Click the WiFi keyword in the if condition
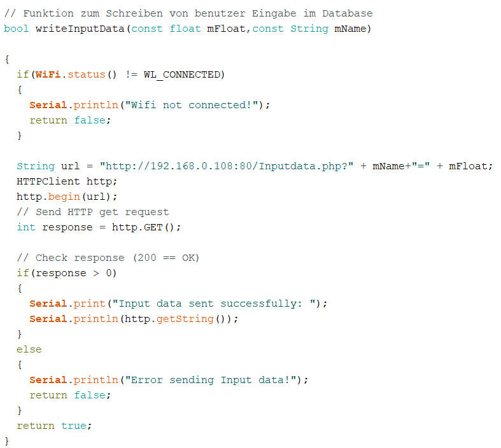This screenshot has width=501, height=448. (48, 74)
